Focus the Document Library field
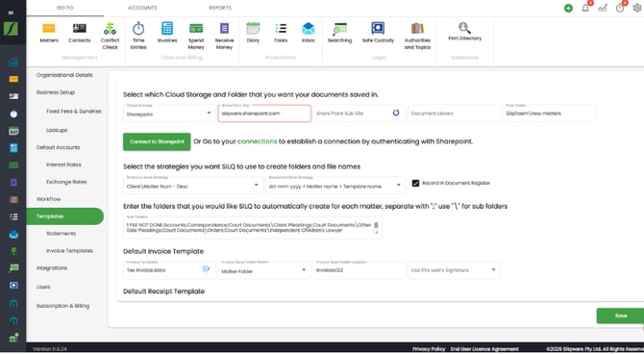 point(454,114)
